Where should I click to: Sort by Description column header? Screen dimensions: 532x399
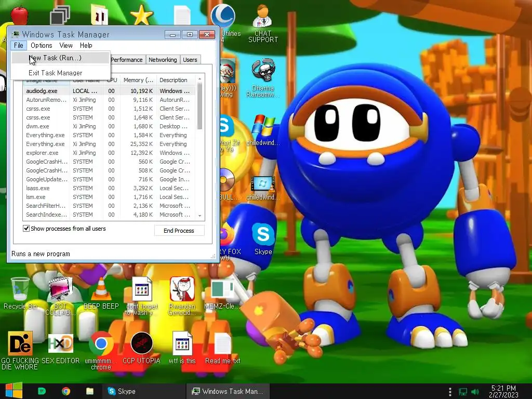tap(176, 80)
